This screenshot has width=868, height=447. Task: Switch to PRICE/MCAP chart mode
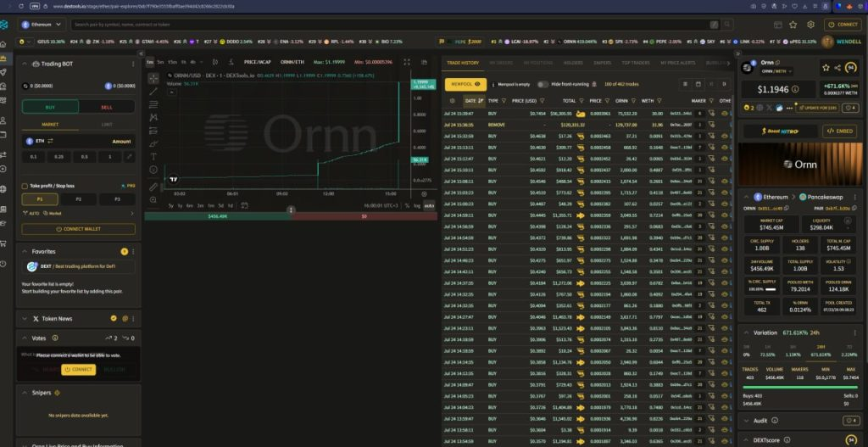coord(258,62)
